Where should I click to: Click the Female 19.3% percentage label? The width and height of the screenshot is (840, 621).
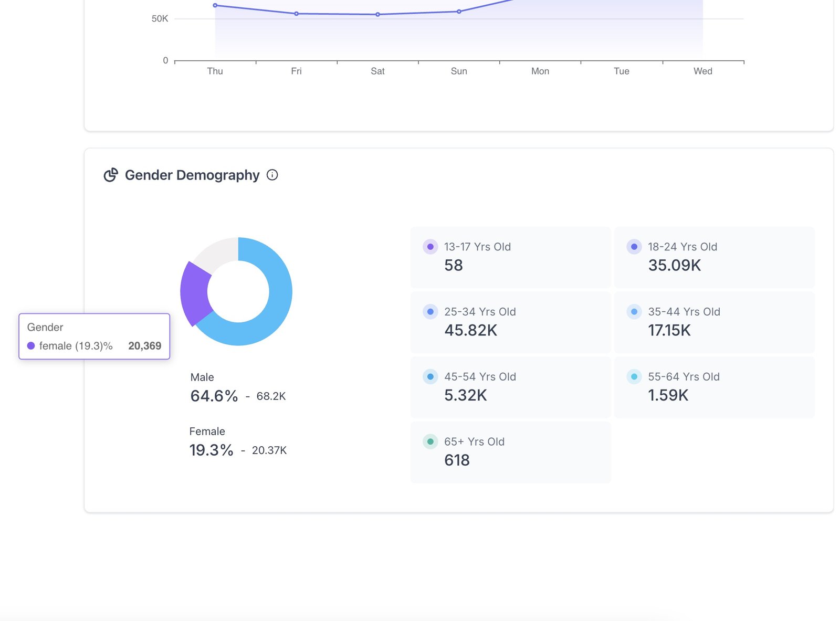pyautogui.click(x=211, y=450)
